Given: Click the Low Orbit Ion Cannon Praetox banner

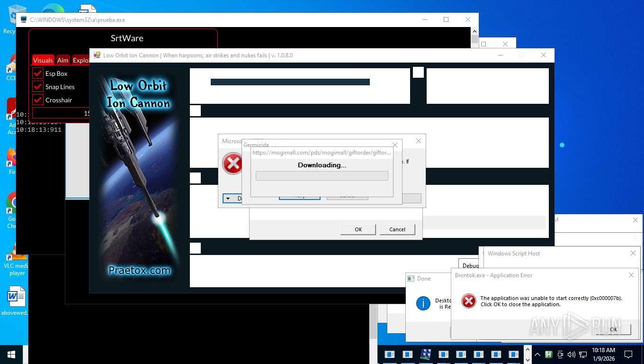Looking at the screenshot, I should (x=137, y=177).
